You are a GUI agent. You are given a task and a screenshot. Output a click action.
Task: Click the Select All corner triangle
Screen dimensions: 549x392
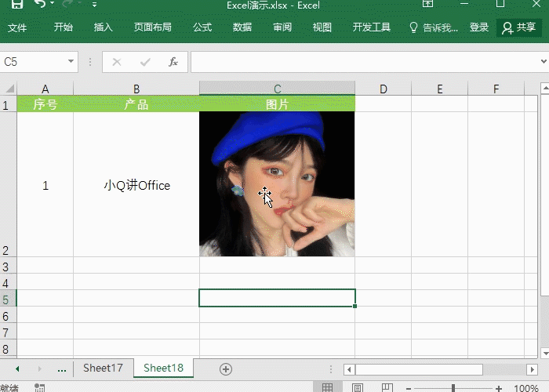click(x=9, y=89)
